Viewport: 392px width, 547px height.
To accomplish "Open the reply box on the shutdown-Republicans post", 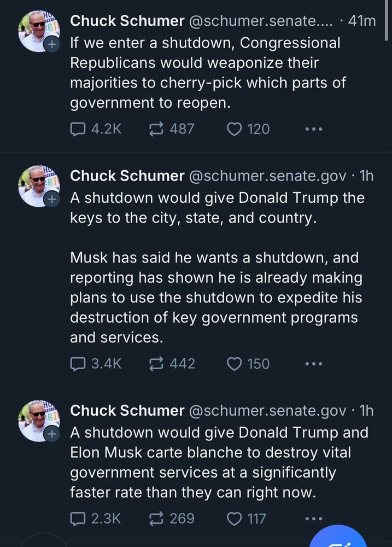I will pyautogui.click(x=78, y=129).
